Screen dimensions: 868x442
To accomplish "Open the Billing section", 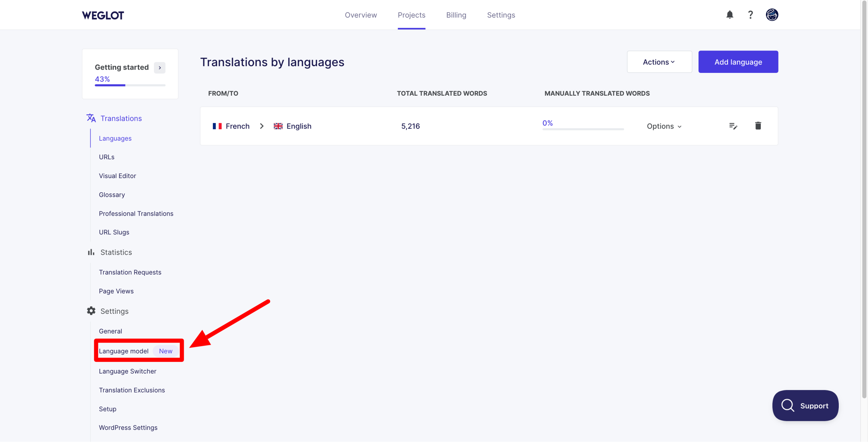I will (456, 15).
